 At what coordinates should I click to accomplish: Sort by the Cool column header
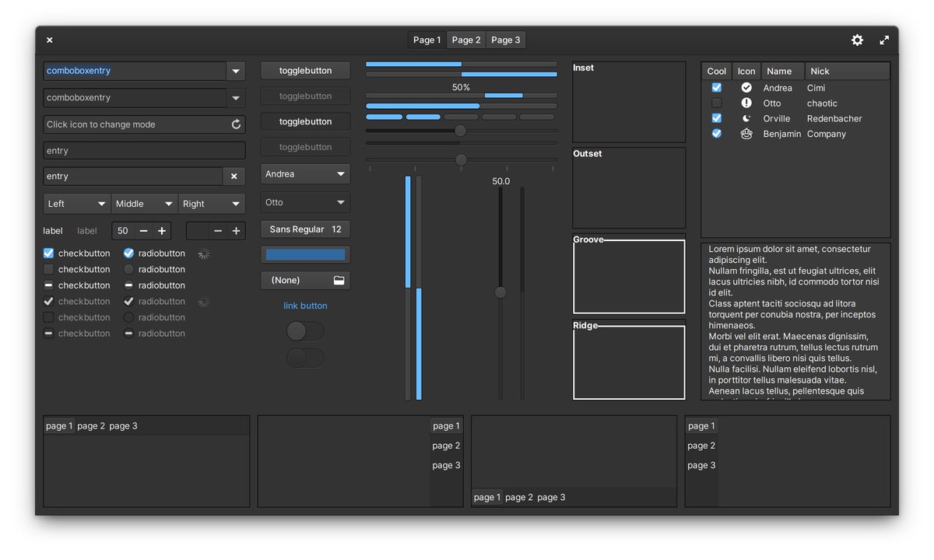click(x=717, y=72)
